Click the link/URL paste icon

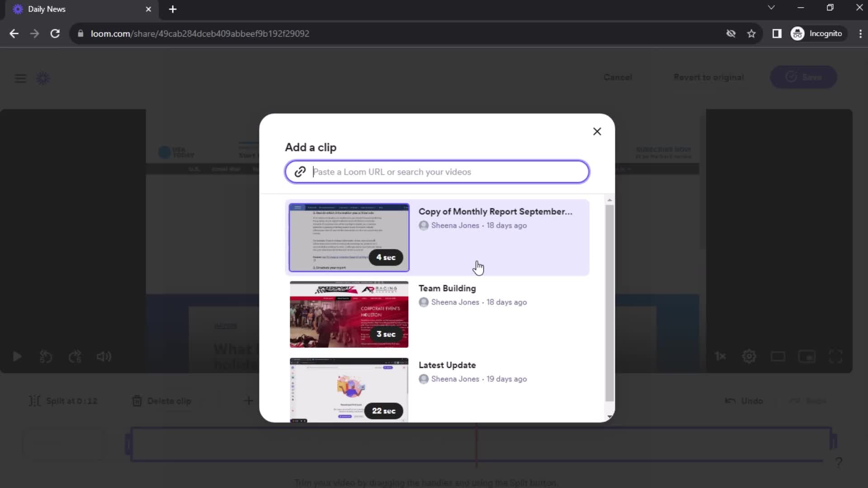click(299, 172)
